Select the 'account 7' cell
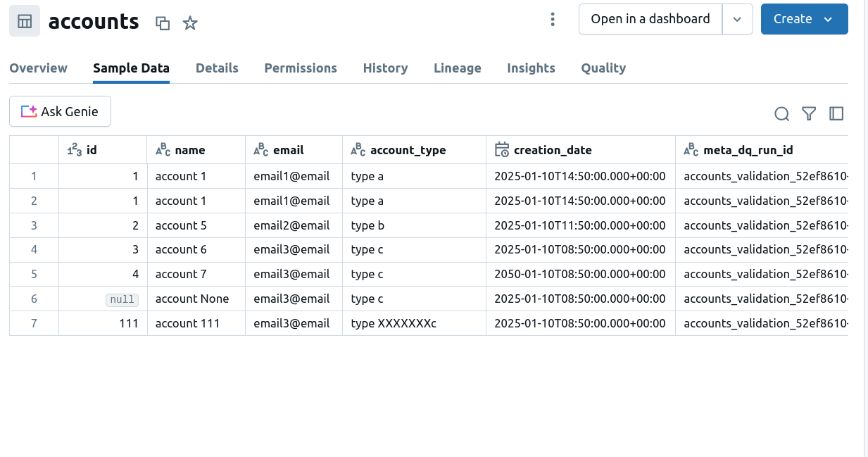The height and width of the screenshot is (457, 868). (196, 275)
